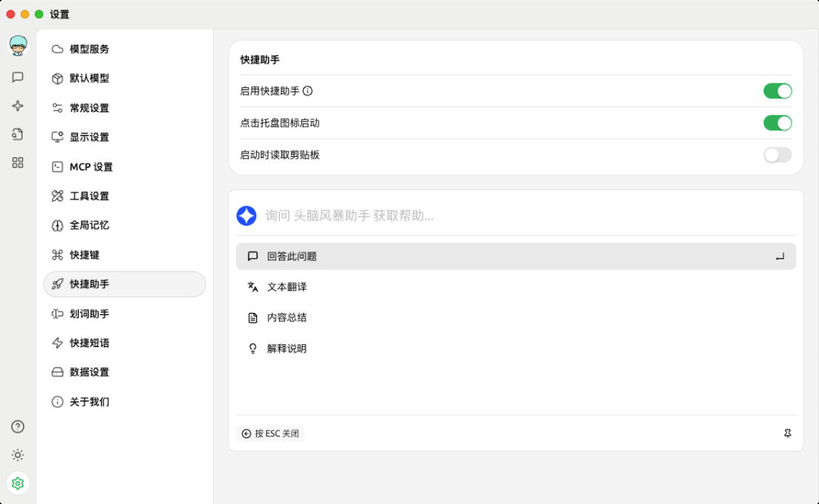The height and width of the screenshot is (504, 819).
Task: Open 模型服务 settings page
Action: (124, 49)
